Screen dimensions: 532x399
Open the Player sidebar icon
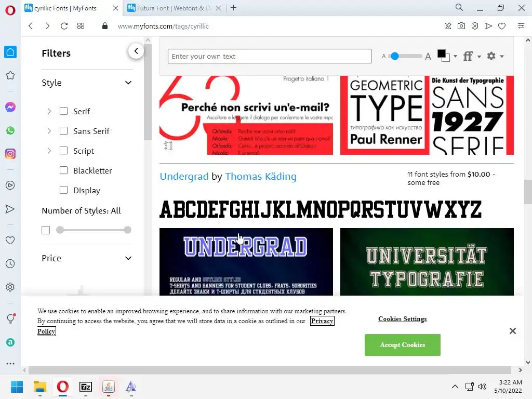(10, 185)
